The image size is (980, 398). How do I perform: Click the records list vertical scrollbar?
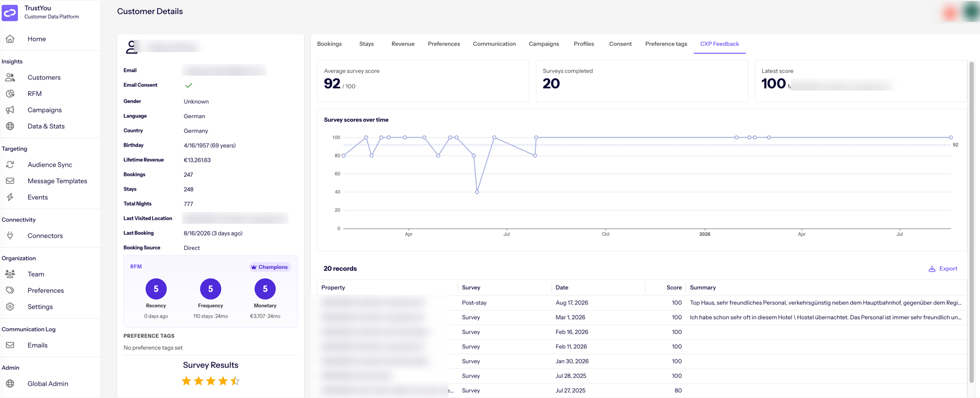(972, 222)
